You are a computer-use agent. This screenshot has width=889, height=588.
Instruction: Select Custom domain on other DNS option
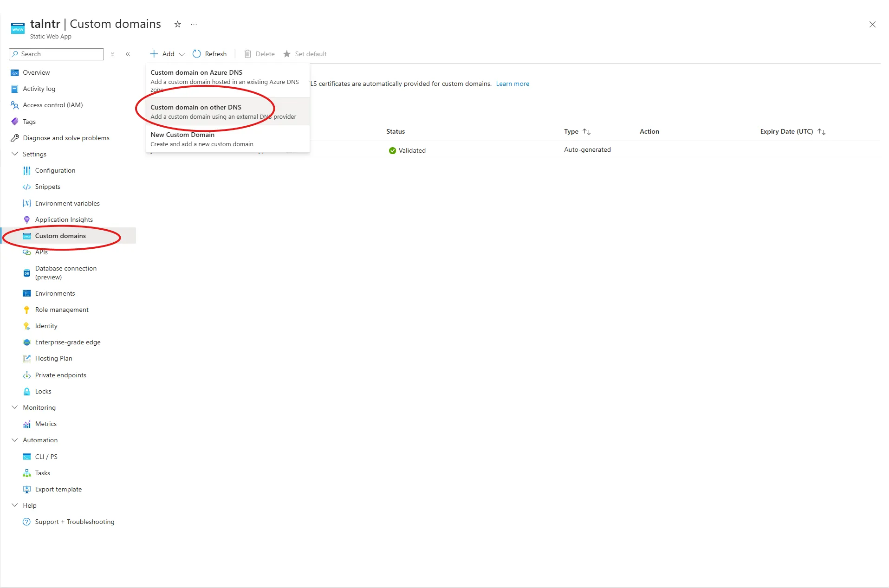click(x=228, y=112)
